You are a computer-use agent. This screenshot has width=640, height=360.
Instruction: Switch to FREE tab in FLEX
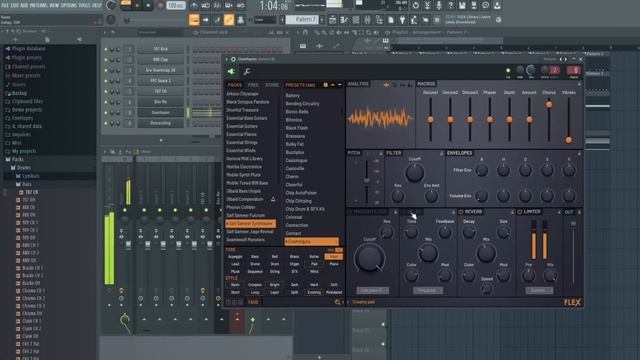coord(253,85)
